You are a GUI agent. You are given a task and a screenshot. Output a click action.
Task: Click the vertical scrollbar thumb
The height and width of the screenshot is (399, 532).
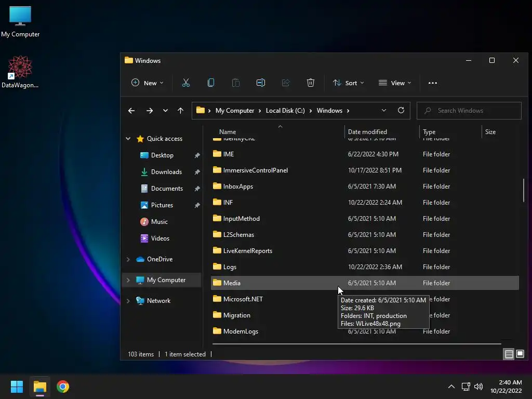pos(523,190)
